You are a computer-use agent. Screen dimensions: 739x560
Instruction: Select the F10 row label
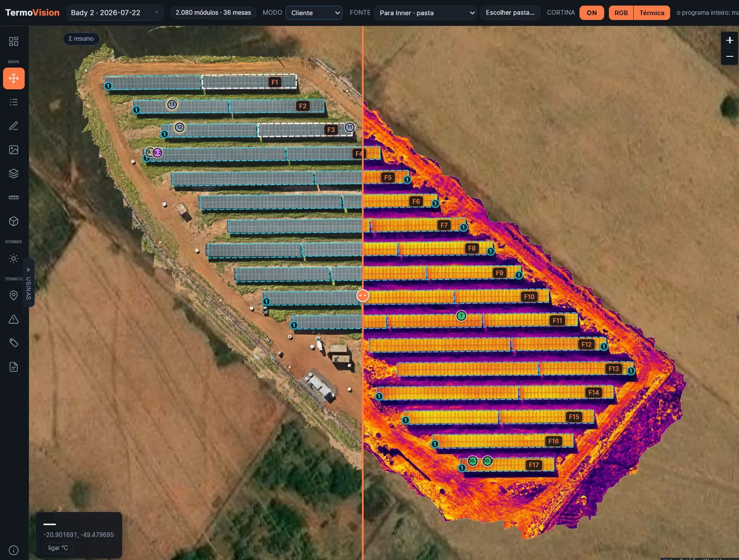pos(529,297)
